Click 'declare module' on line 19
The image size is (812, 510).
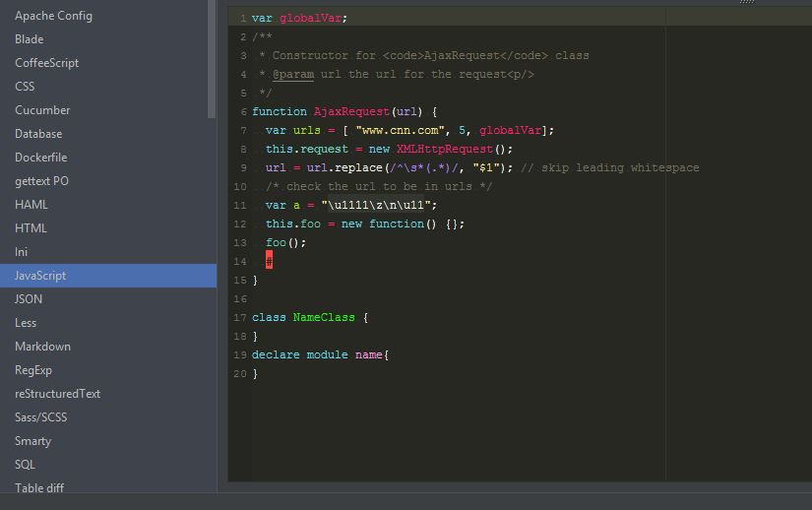300,354
